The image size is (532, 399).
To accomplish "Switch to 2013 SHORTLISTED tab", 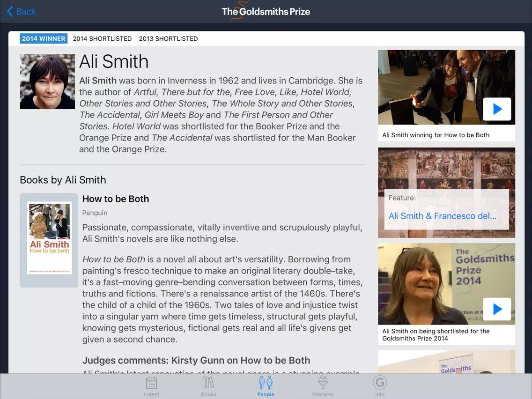I will coord(168,39).
